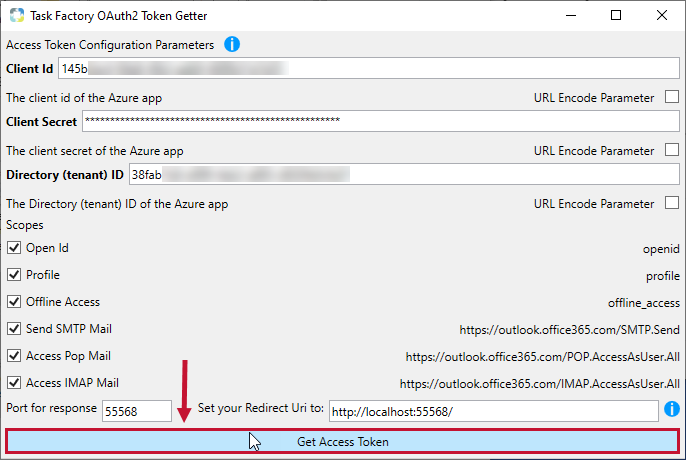Click the IMAP.AccessAsUser.All scope URL text
This screenshot has width=686, height=460.
539,384
